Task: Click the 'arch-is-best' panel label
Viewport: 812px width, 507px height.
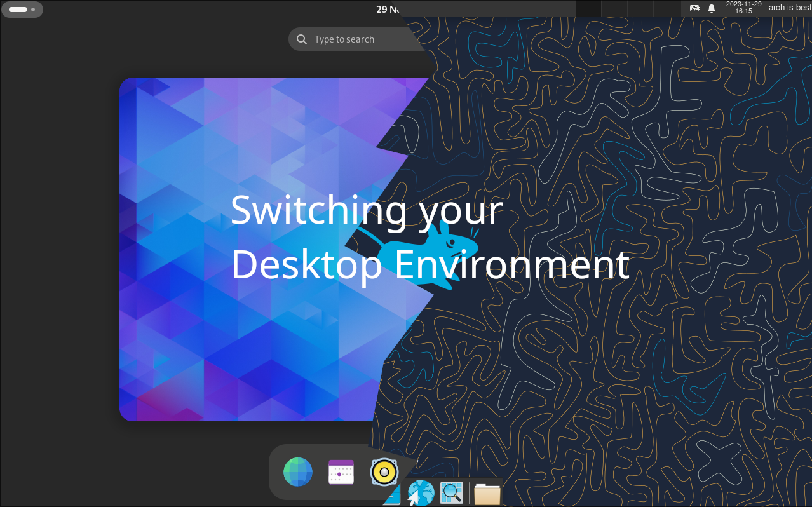Action: pyautogui.click(x=790, y=8)
